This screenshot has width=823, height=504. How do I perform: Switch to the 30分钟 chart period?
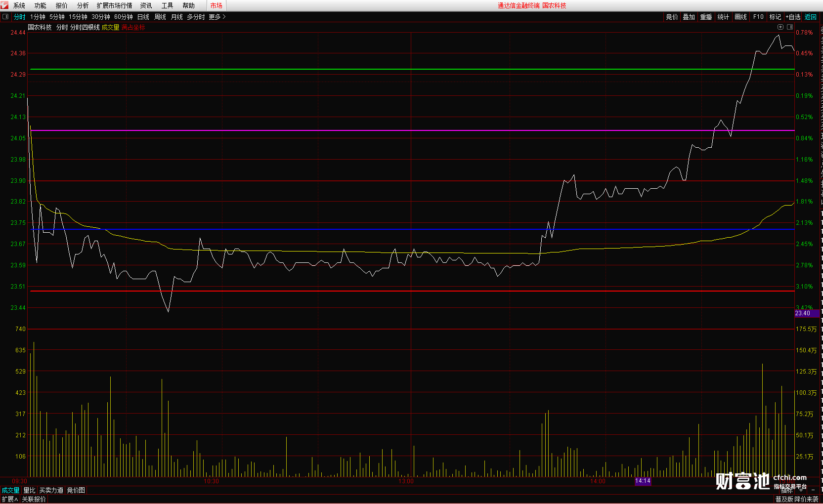101,17
